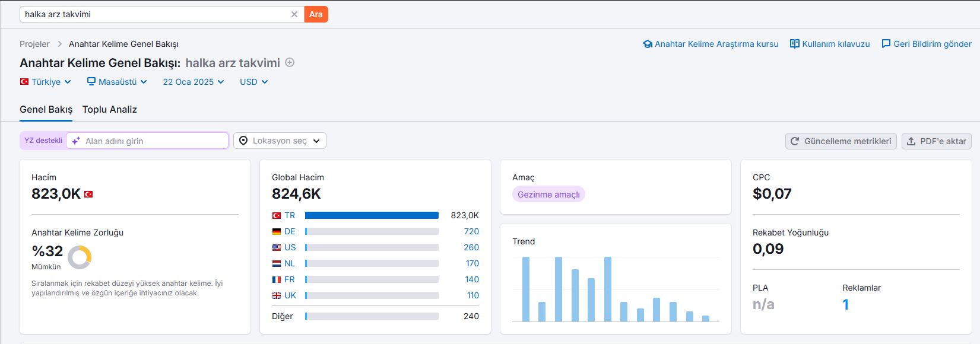Open the 22 Oca 2025 date picker
This screenshot has width=980, height=344.
pyautogui.click(x=194, y=82)
